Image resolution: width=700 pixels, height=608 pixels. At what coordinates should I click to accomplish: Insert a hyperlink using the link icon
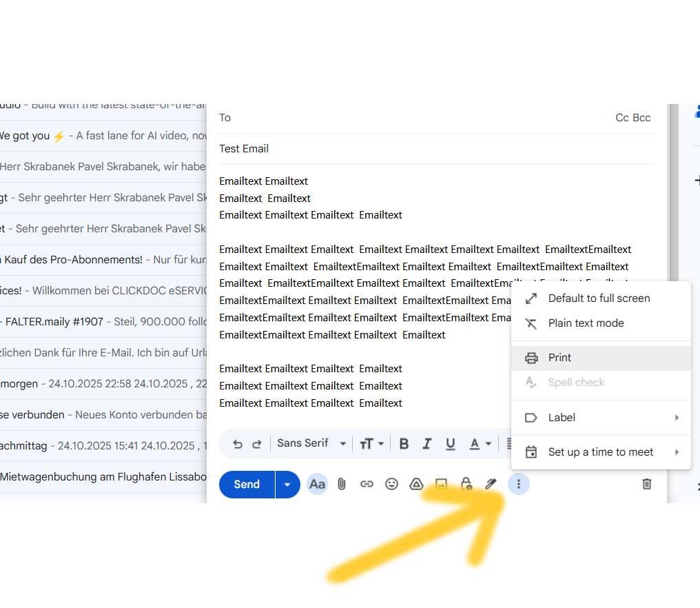[x=367, y=484]
